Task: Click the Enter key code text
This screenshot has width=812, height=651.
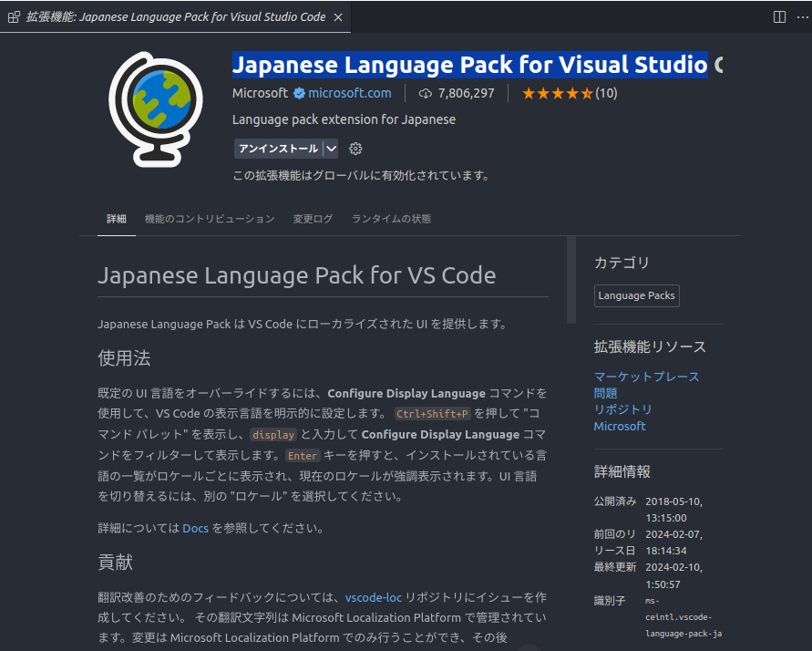Action: (303, 456)
